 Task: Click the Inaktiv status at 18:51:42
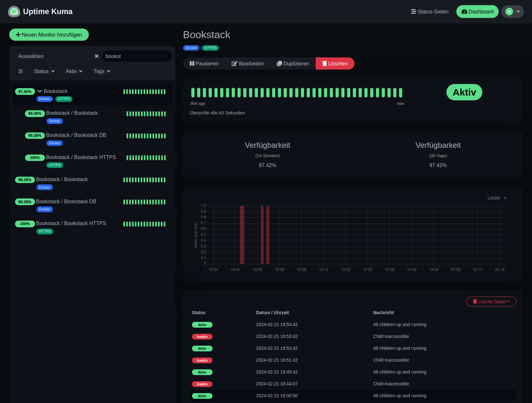point(202,360)
